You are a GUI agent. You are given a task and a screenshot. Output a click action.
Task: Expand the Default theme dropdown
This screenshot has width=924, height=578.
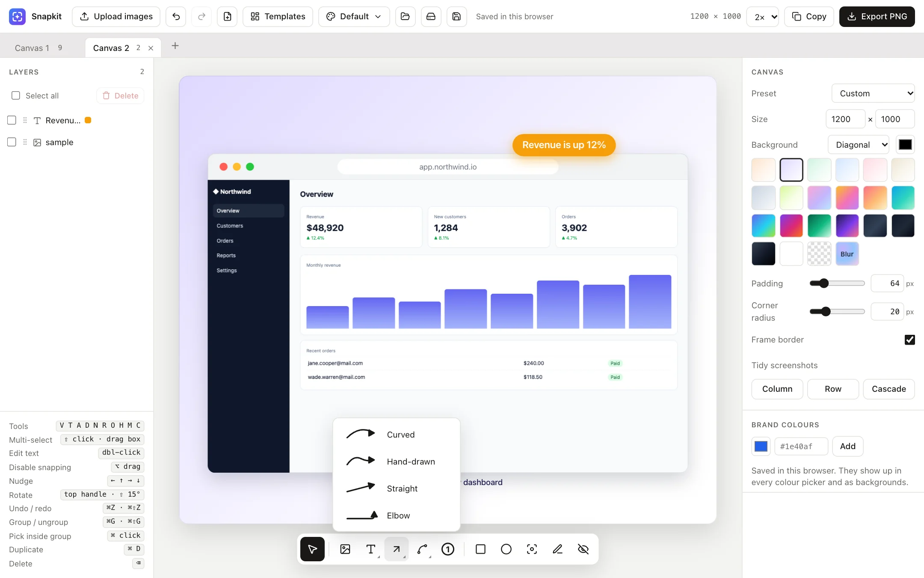[354, 17]
